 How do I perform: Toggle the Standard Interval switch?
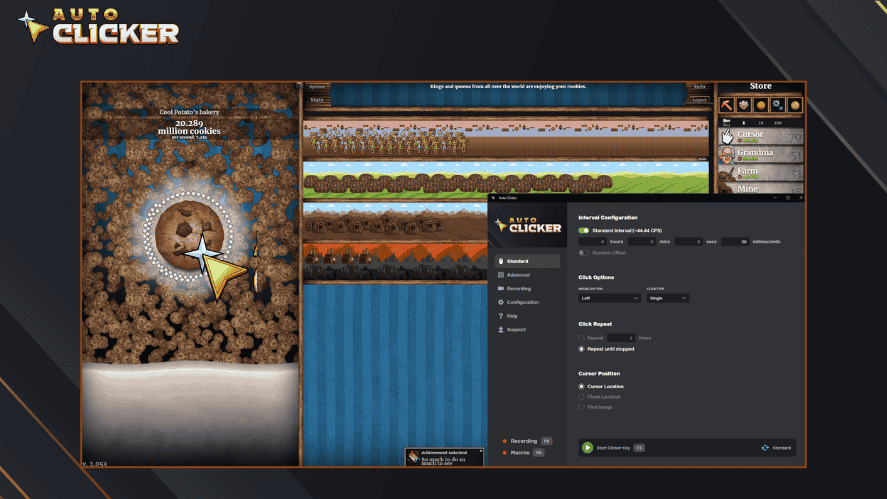point(583,230)
